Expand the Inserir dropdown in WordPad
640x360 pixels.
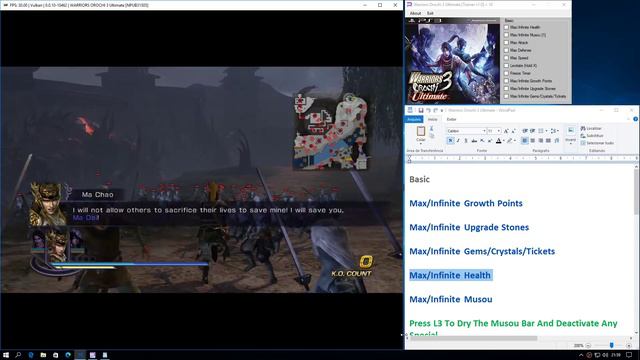pos(571,143)
